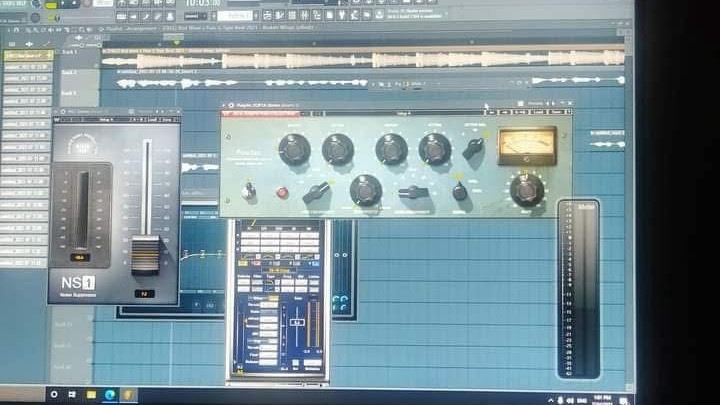Open Setup A menu in PuigTec toolbar
The height and width of the screenshot is (405, 720).
(x=404, y=112)
